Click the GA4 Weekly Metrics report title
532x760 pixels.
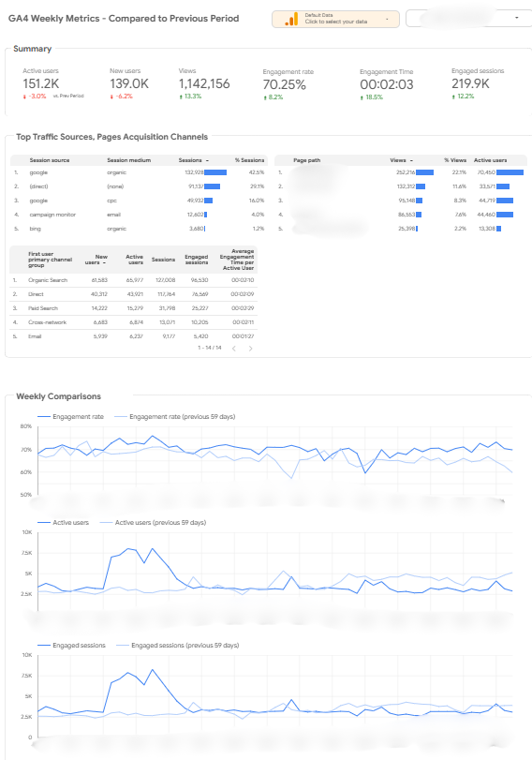tap(124, 19)
